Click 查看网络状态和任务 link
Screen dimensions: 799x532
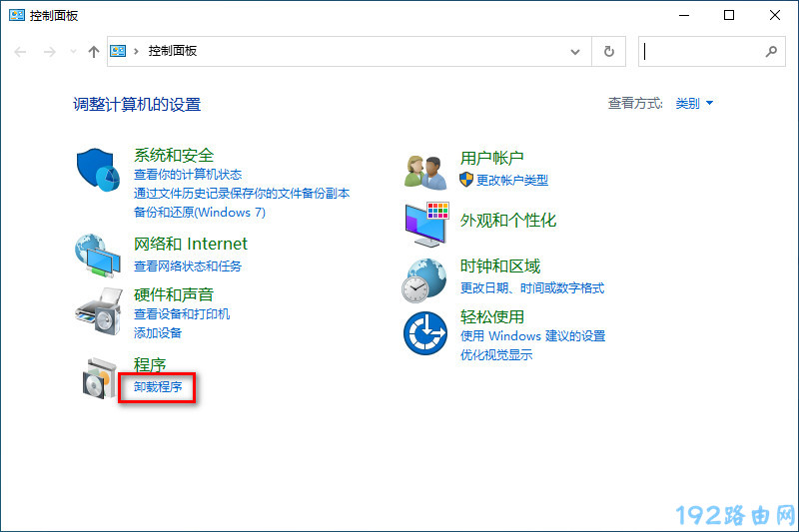[188, 266]
